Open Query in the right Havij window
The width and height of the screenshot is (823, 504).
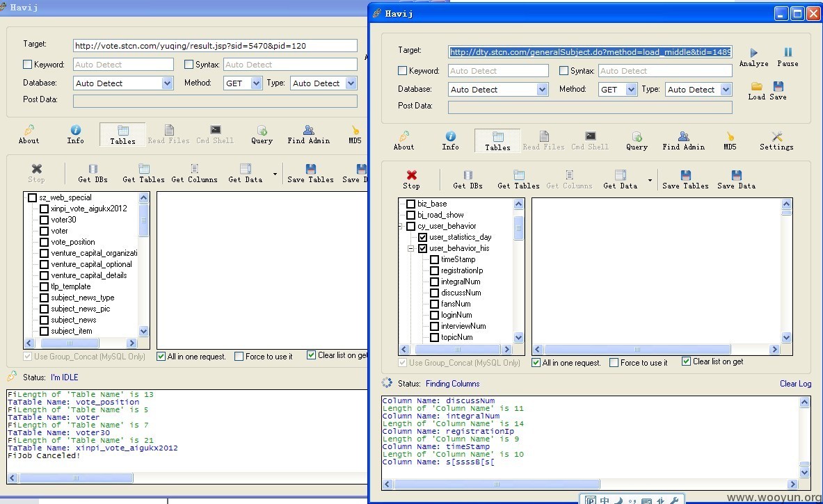(x=637, y=141)
